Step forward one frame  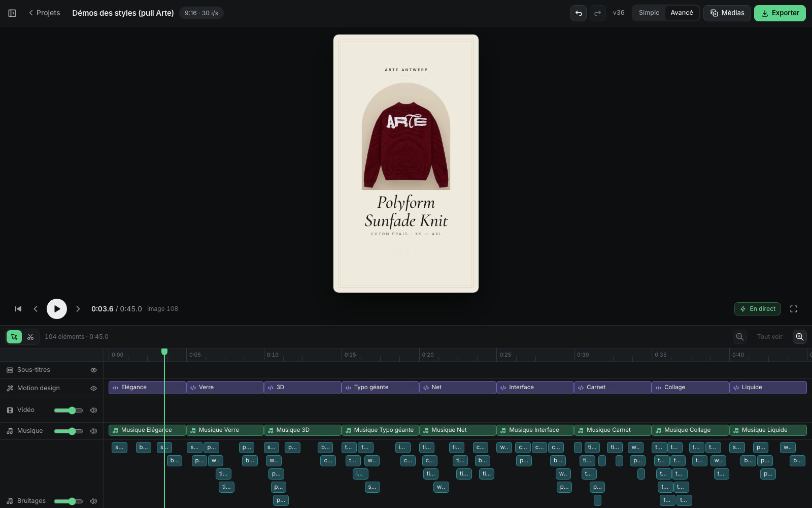click(x=78, y=309)
